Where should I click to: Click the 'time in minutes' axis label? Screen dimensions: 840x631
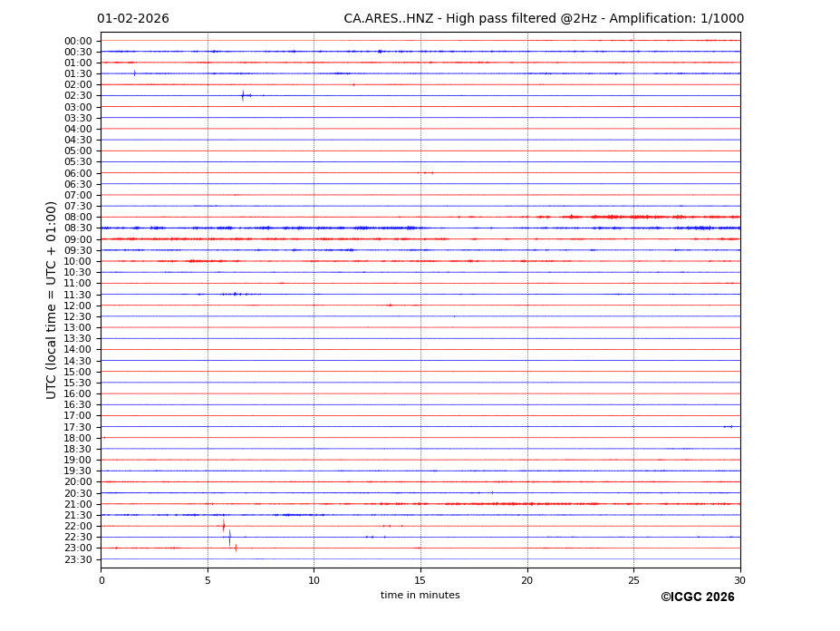pos(420,596)
